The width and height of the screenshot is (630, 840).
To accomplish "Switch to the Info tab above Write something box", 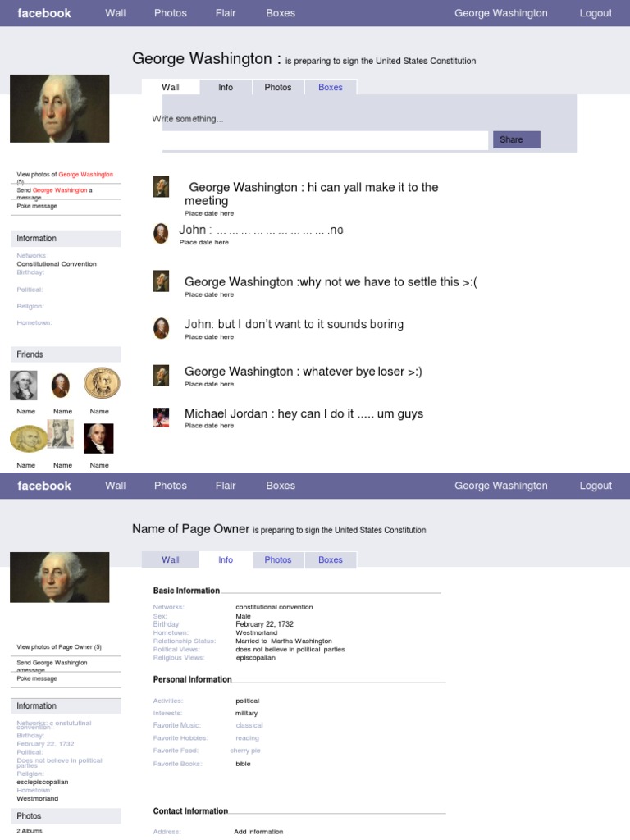I will tap(226, 87).
